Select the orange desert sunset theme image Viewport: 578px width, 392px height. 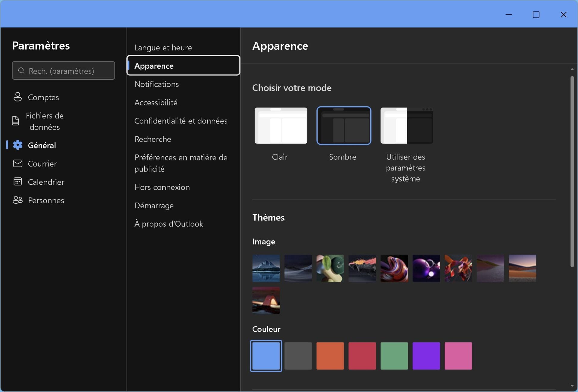point(522,268)
